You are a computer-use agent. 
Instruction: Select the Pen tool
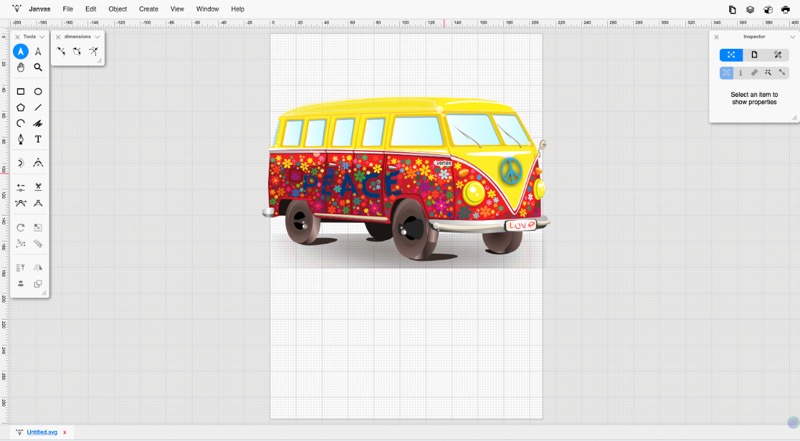(x=20, y=139)
